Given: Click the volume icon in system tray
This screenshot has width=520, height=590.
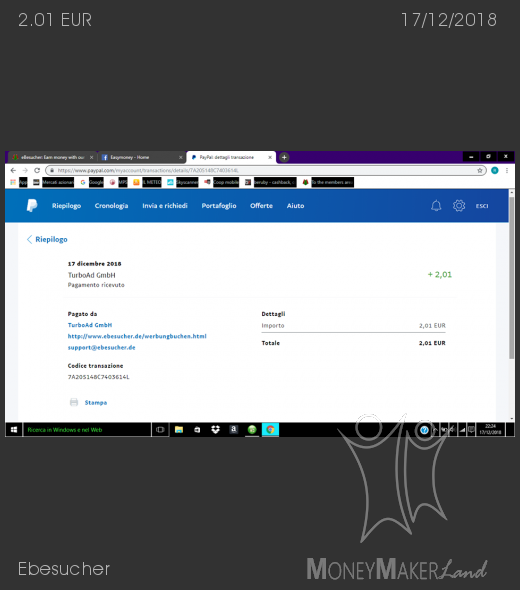Looking at the screenshot, I should click(x=453, y=430).
